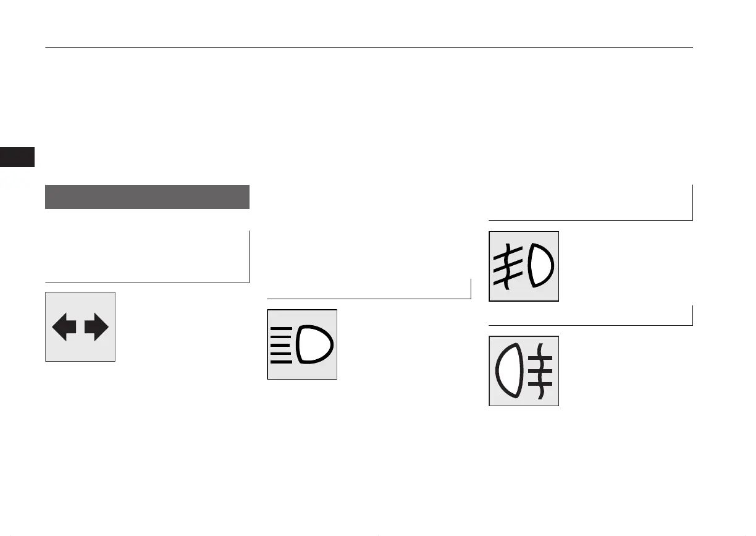Click the divider line between the fog lamp icons
This screenshot has height=536, width=756.
click(x=590, y=325)
